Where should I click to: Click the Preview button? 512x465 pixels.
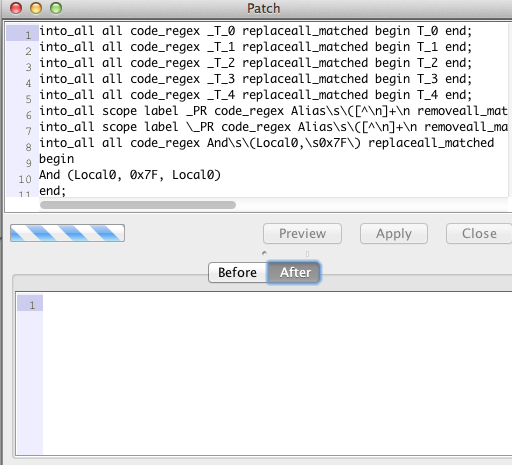(x=302, y=234)
